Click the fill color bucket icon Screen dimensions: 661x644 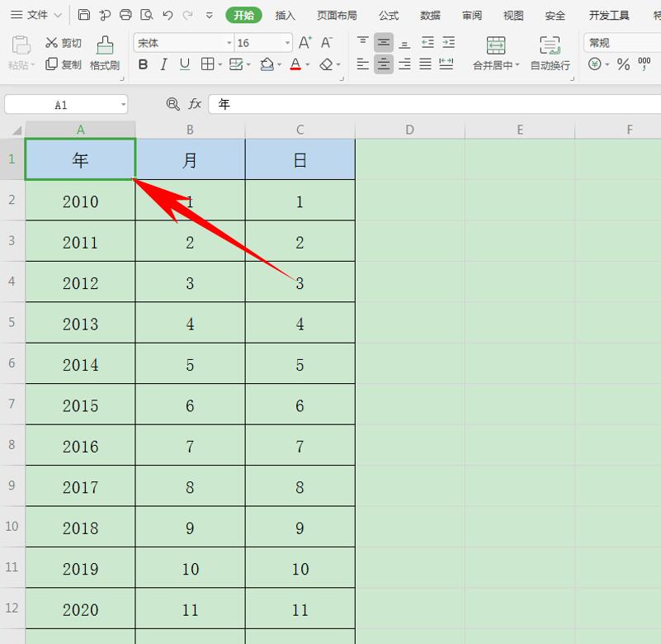point(267,64)
